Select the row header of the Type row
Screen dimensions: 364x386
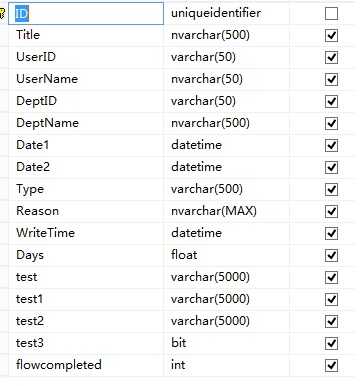tap(4, 189)
